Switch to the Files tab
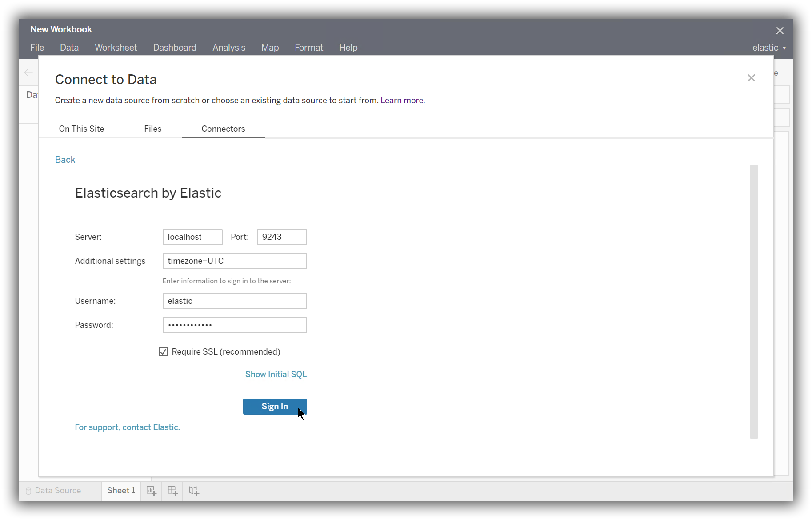Screen dimensions: 812x520 (152, 129)
